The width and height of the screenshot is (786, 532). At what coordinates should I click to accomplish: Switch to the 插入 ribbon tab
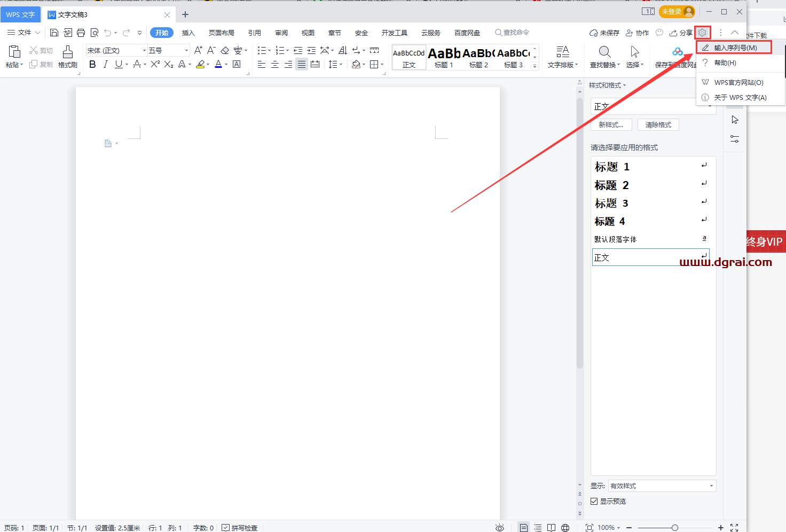(188, 33)
